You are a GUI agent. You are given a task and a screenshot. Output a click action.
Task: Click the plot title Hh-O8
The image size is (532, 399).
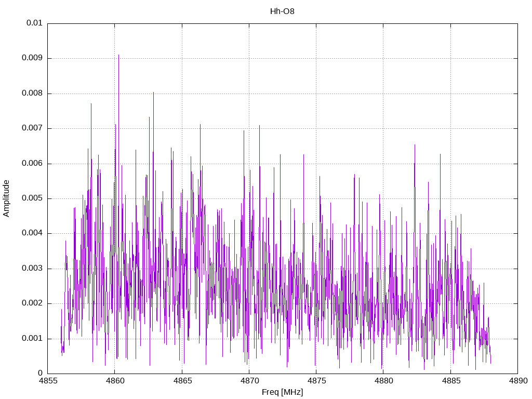click(282, 11)
